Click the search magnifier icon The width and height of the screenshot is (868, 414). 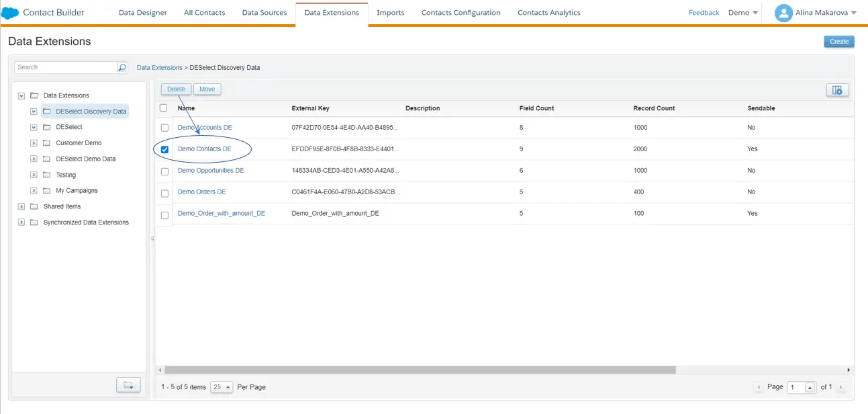tap(122, 67)
